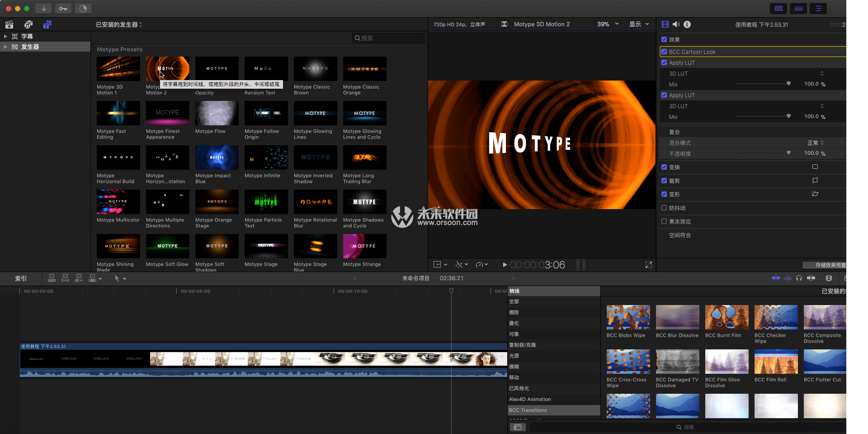The width and height of the screenshot is (868, 434).
Task: Disable the BCC Cartoon Look effect
Action: 664,52
